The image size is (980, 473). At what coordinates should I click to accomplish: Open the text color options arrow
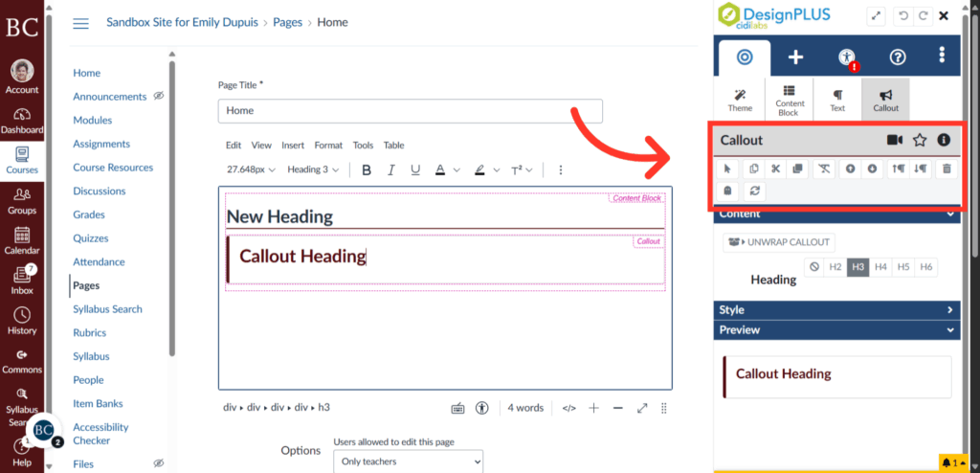[457, 169]
